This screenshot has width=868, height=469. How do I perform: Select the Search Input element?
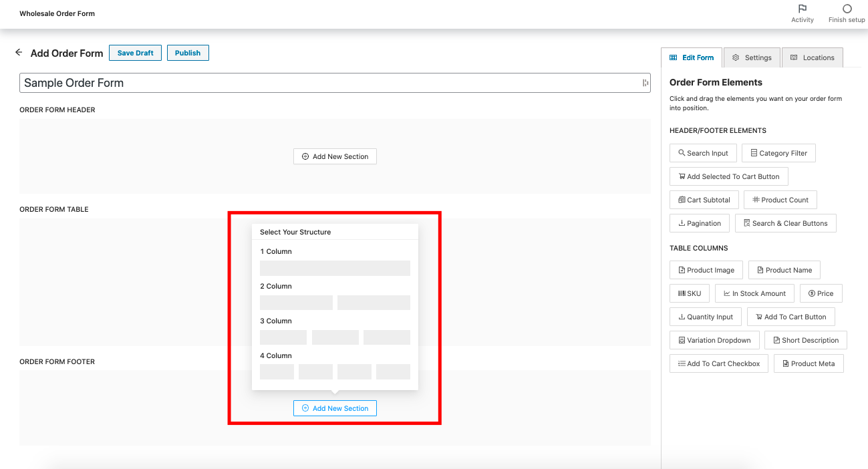pos(703,153)
